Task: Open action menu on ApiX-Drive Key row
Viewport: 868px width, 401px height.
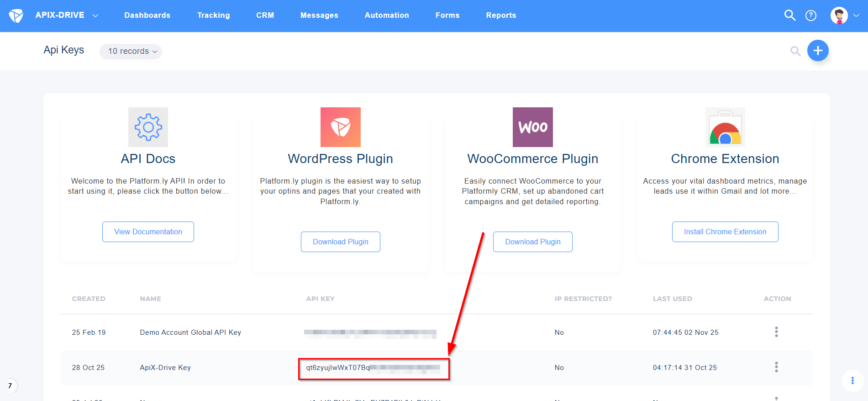Action: tap(776, 367)
